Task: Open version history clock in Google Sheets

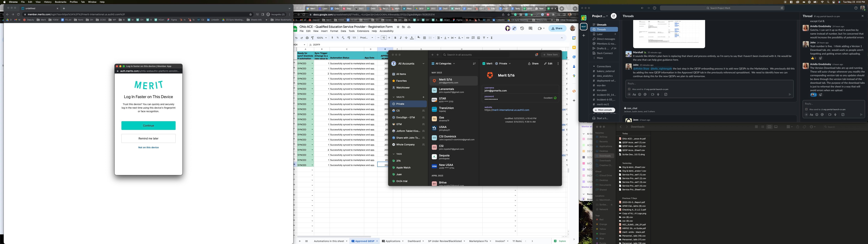Action: click(x=522, y=28)
